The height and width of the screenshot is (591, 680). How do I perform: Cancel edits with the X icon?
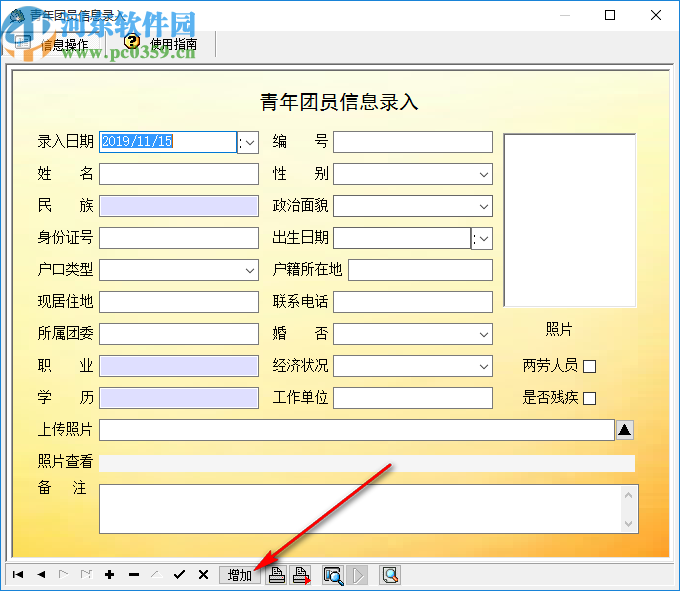pos(203,575)
